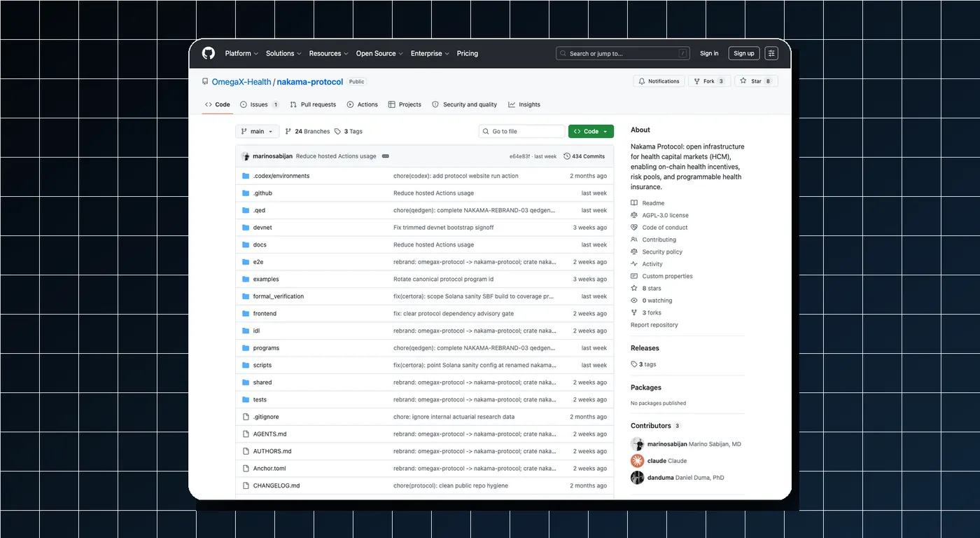Click the Search or jump to field
This screenshot has height=538, width=980.
[x=623, y=53]
